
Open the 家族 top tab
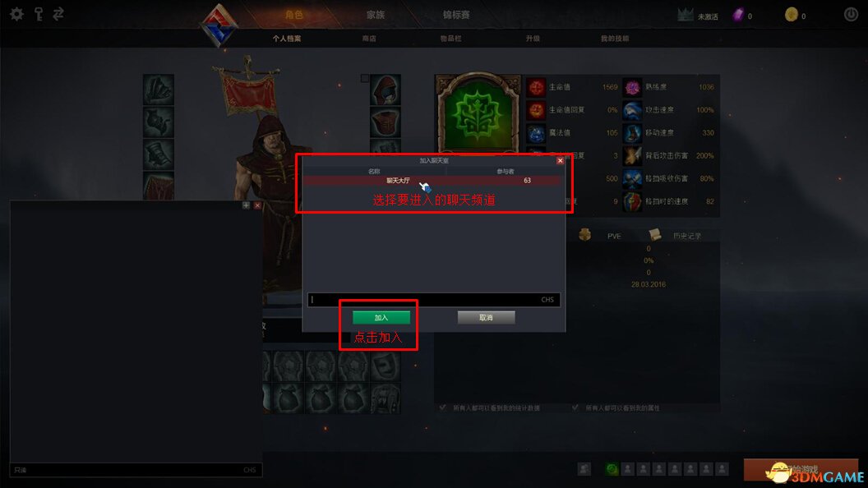376,15
